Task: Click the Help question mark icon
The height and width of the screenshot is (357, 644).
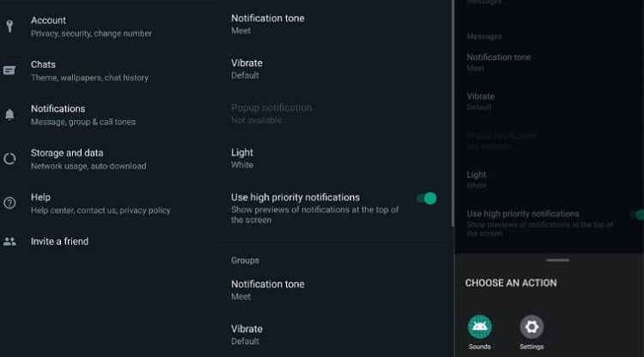Action: click(9, 203)
